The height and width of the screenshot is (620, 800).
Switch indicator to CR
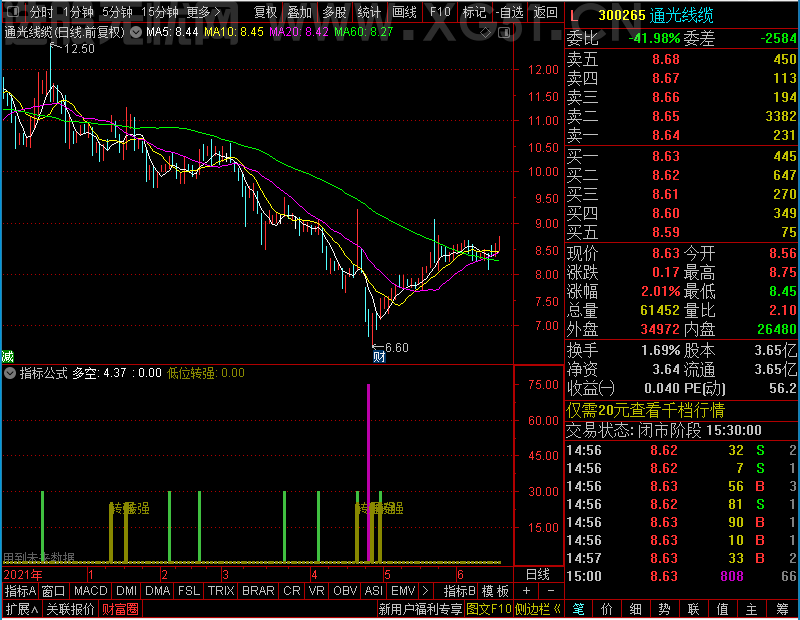292,591
